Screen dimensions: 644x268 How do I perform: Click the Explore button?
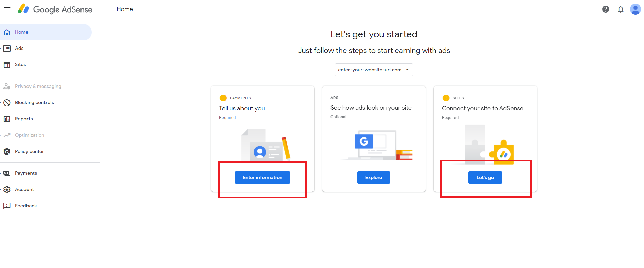[x=374, y=177]
